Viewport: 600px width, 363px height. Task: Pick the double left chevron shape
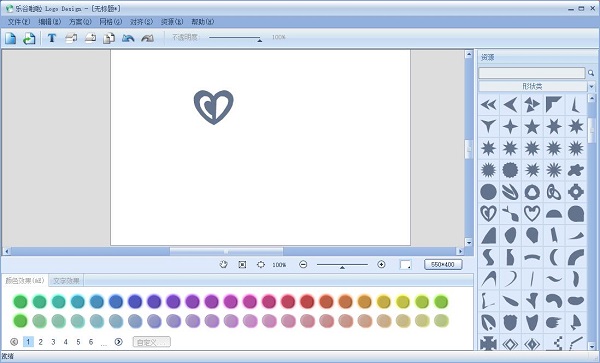(x=489, y=104)
